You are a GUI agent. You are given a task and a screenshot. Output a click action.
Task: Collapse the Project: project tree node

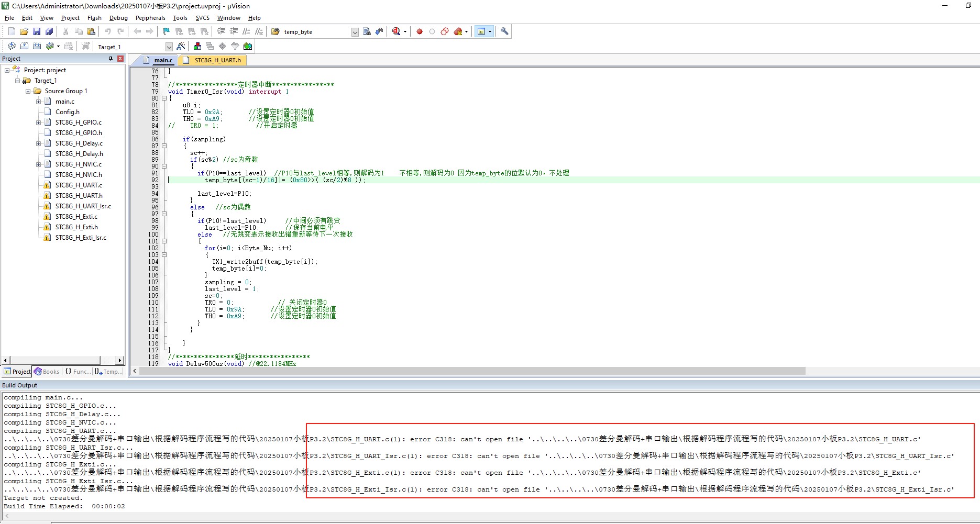tap(7, 70)
